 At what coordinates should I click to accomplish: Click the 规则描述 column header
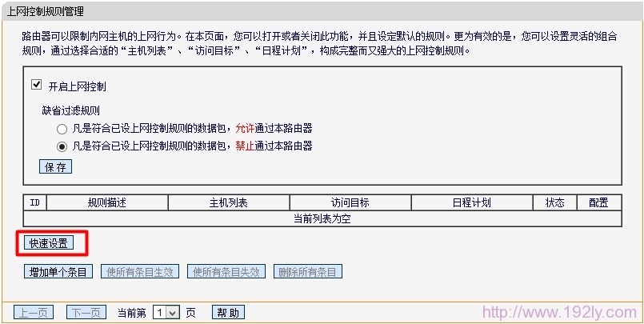point(107,202)
